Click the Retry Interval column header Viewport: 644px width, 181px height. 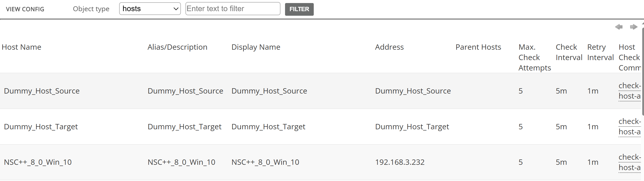pos(600,52)
